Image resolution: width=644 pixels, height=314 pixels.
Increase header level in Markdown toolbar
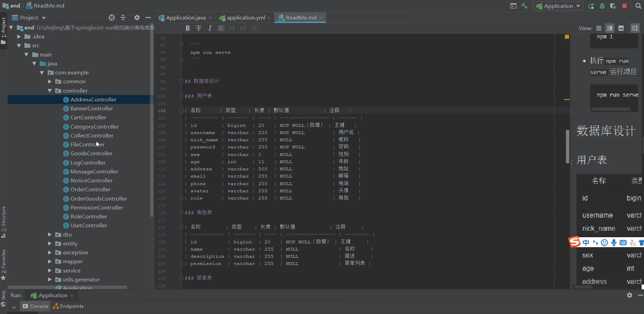(x=243, y=28)
